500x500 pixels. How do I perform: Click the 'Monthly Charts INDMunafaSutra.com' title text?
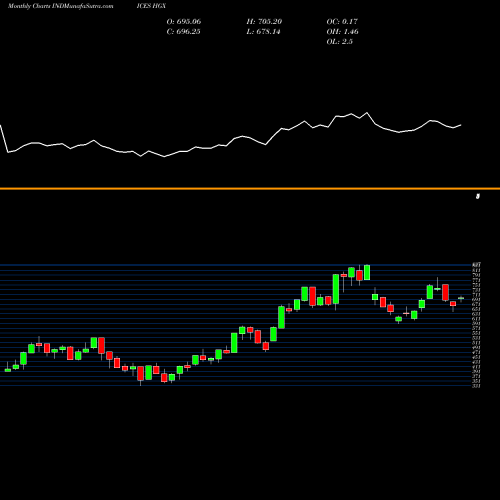click(x=60, y=6)
